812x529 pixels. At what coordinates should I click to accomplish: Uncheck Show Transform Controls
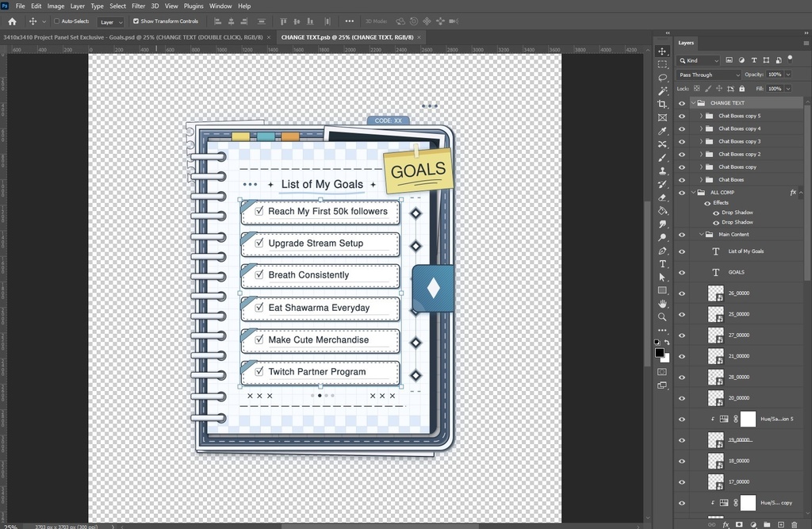tap(136, 21)
